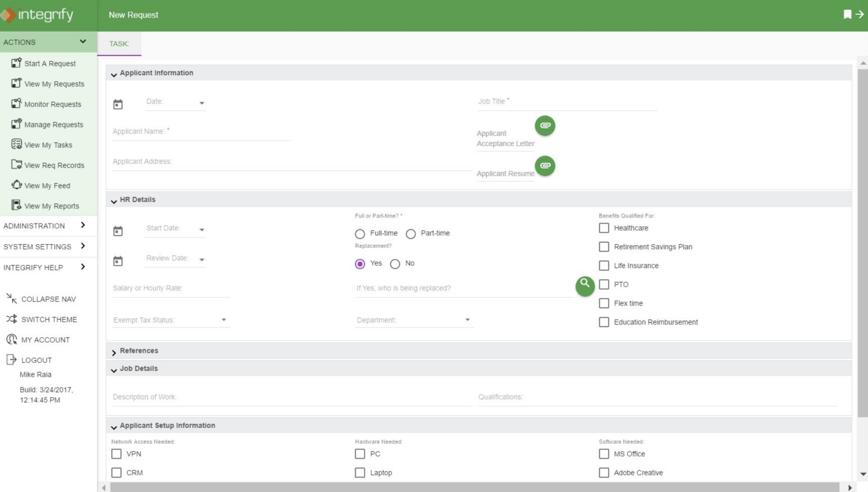Select the Part-time radio button
This screenshot has height=492, width=868.
tap(410, 234)
